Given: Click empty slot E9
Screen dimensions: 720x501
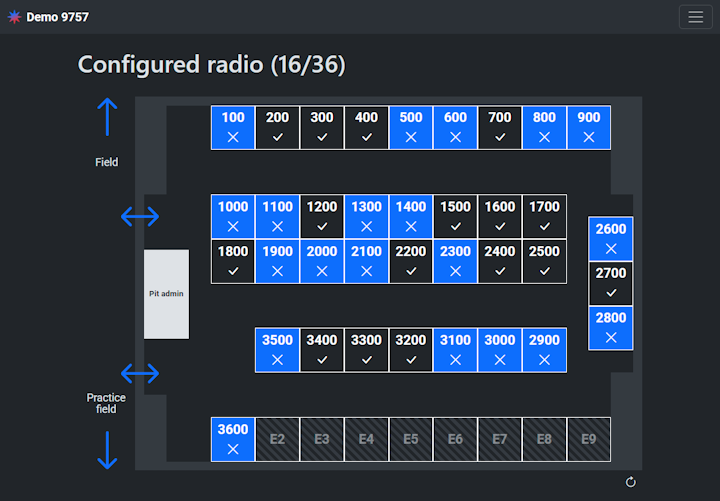Looking at the screenshot, I should tap(589, 439).
